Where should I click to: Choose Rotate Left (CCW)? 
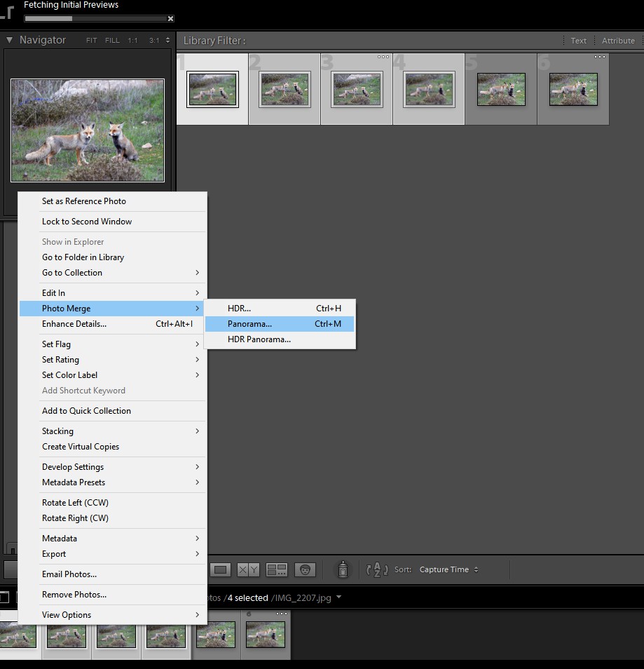[114, 503]
